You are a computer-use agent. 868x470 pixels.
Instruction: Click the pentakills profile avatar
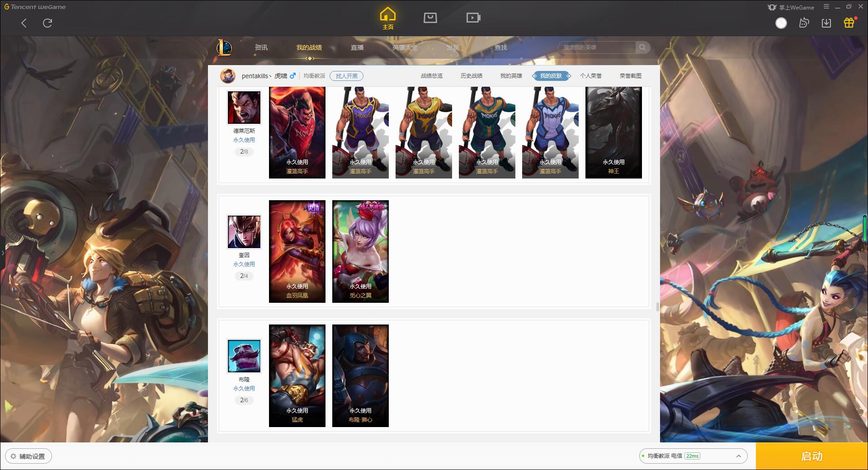click(228, 76)
